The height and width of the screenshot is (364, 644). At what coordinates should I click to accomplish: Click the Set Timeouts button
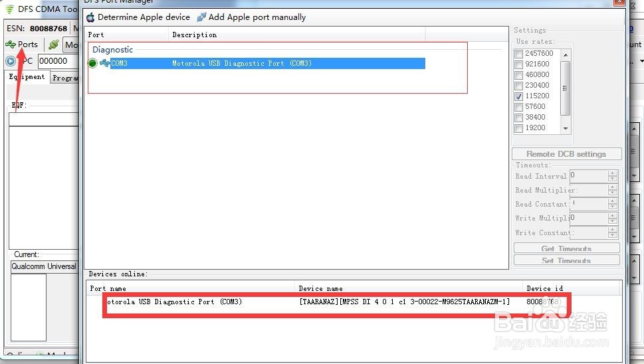pos(566,260)
